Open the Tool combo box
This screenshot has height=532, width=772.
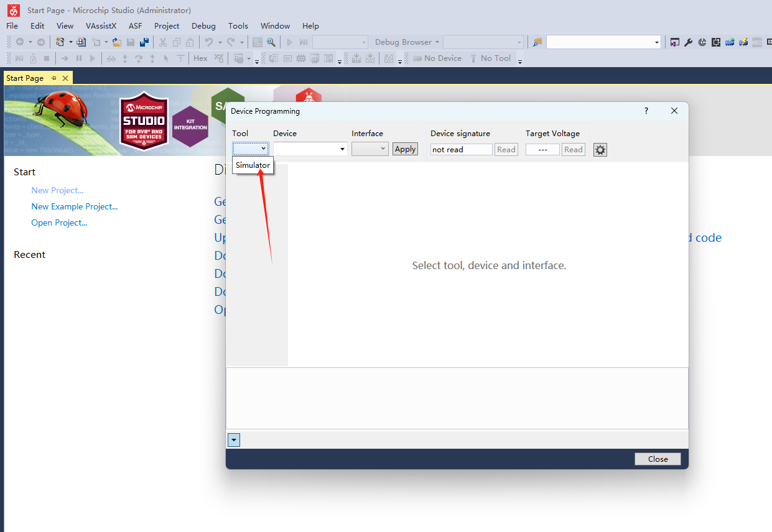point(251,149)
